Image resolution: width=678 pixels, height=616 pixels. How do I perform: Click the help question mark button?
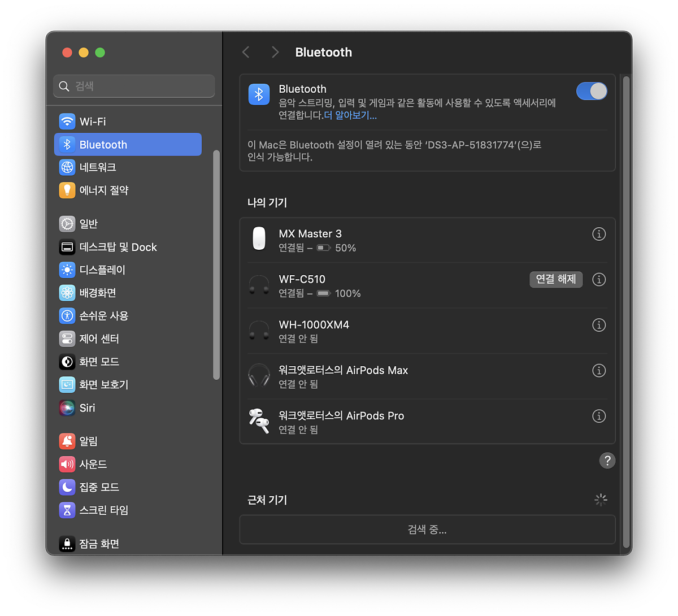(607, 461)
